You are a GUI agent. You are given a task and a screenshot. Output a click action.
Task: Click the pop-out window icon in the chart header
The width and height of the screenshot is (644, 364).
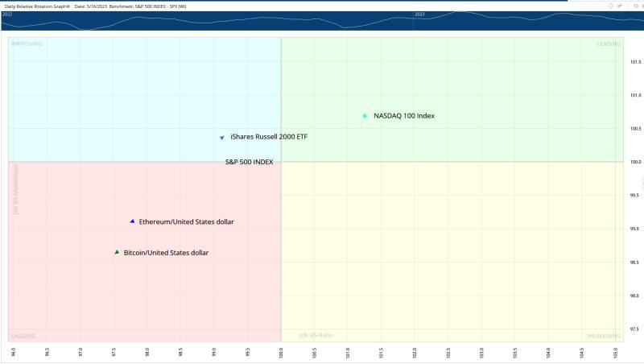coord(636,6)
